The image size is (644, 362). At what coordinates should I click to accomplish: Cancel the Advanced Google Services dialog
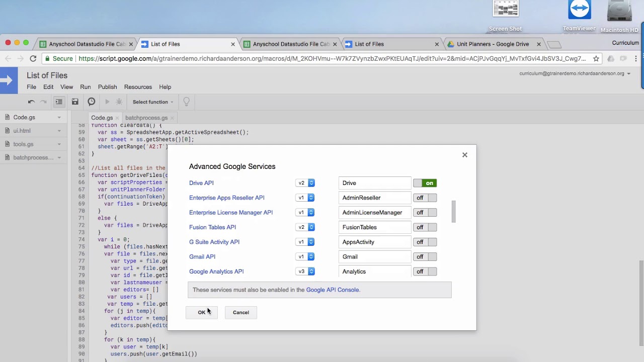pyautogui.click(x=241, y=312)
